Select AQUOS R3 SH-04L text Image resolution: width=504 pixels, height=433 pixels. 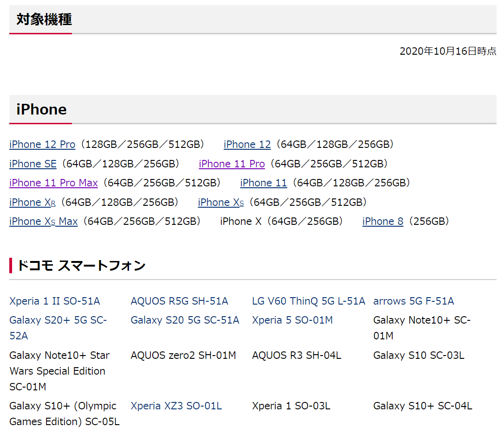(x=297, y=355)
